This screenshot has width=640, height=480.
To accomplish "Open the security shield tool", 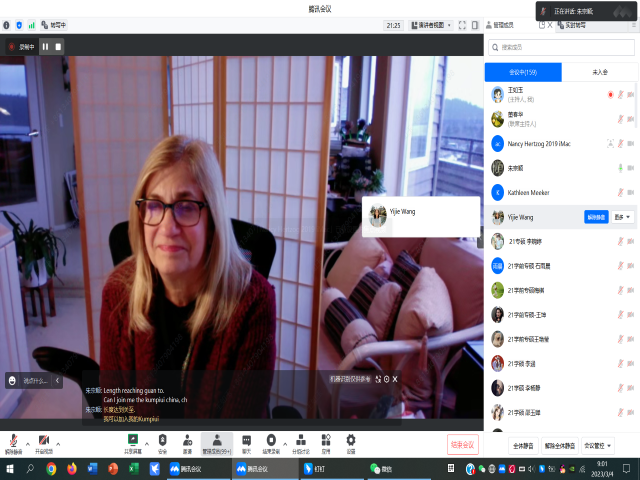I will 162,444.
